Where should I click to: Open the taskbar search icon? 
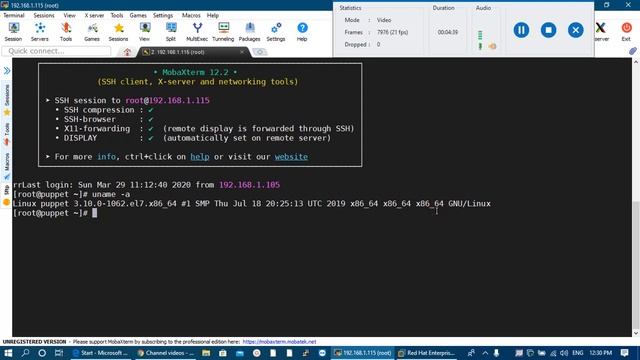click(x=25, y=353)
